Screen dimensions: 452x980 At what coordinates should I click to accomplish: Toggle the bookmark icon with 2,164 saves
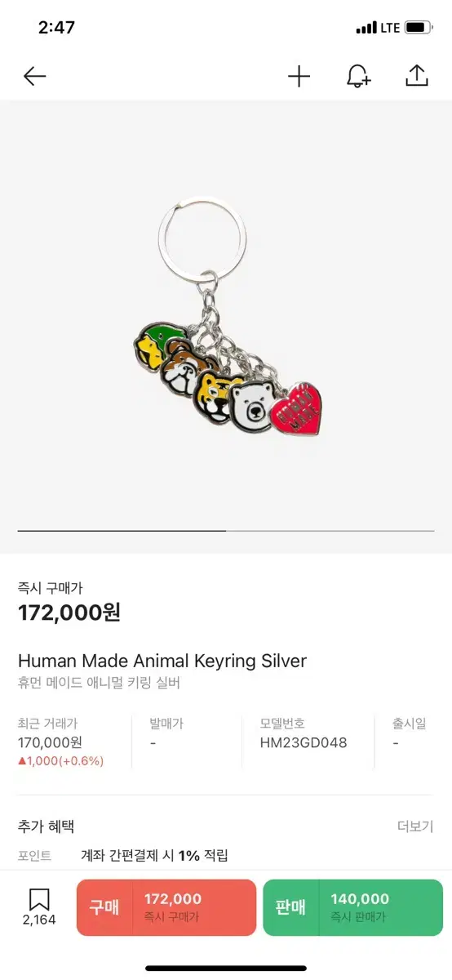coord(39,907)
